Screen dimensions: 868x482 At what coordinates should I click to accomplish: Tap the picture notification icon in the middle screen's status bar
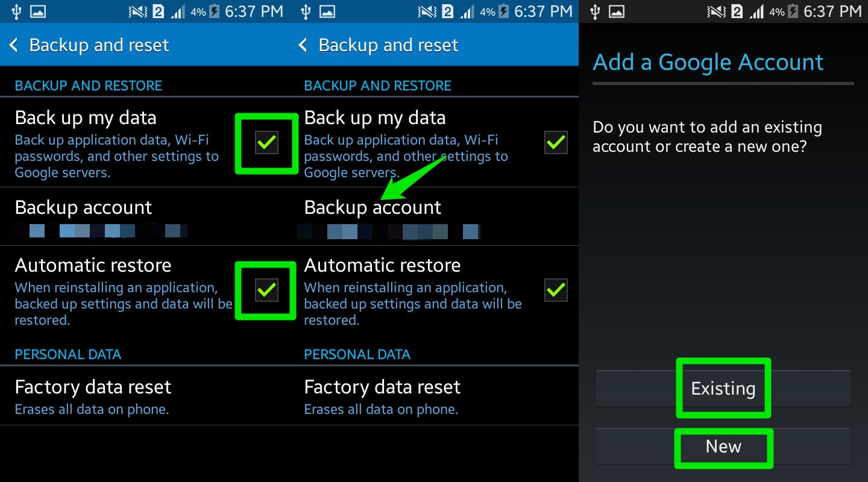[x=327, y=11]
